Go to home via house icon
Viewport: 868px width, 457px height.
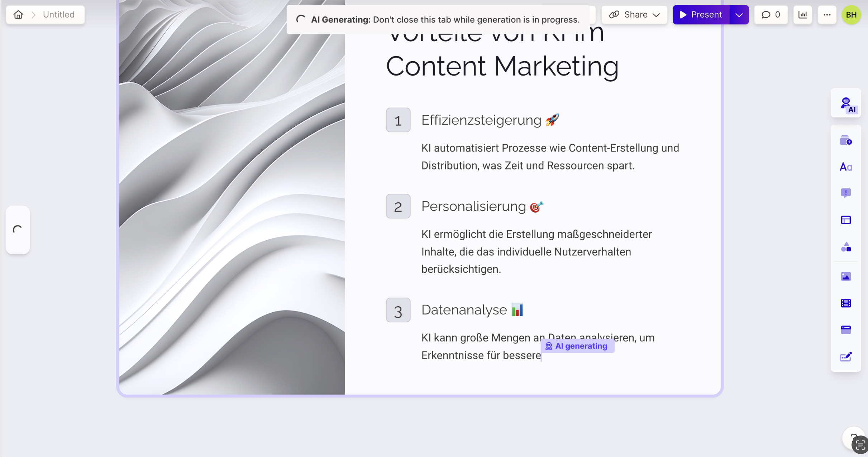click(x=18, y=15)
